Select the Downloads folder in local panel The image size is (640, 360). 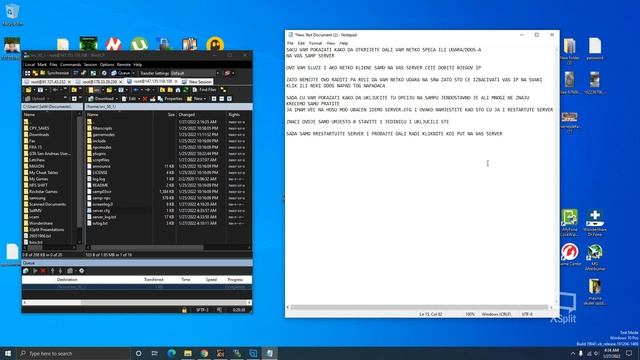click(39, 134)
